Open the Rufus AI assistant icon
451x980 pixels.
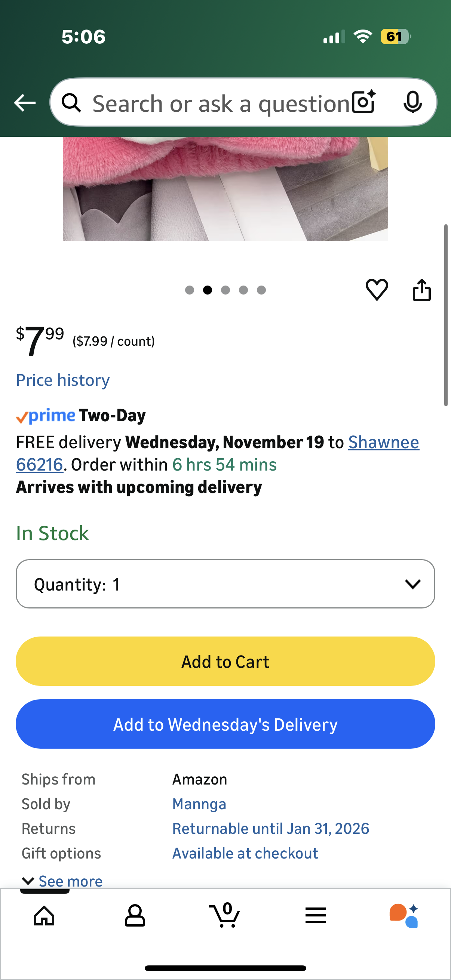click(x=404, y=915)
